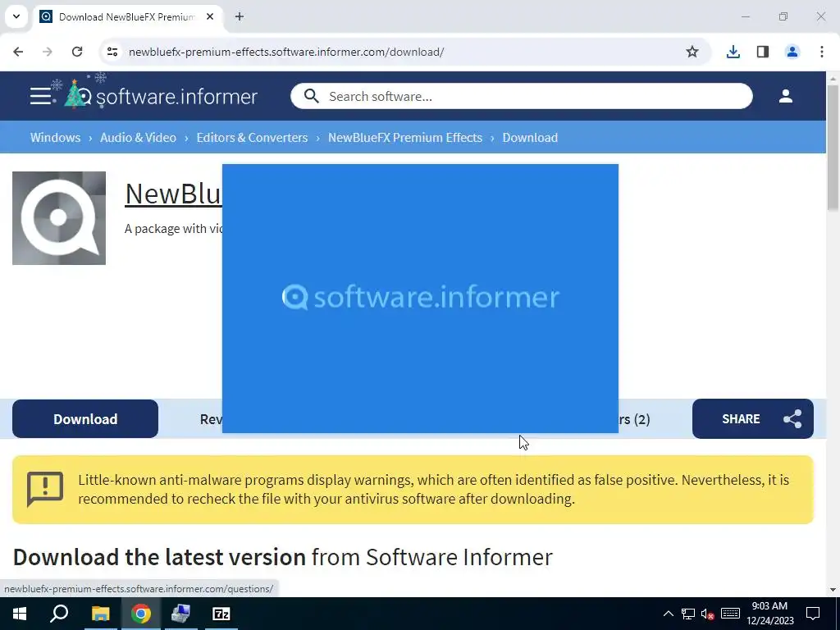Open Audio & Video breadcrumb
The image size is (840, 630).
138,138
